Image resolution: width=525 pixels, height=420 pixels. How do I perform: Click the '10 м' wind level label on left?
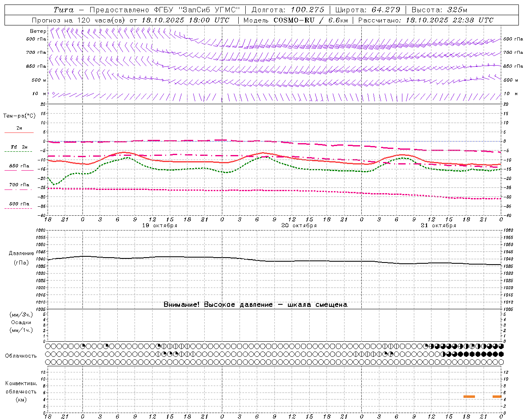39,94
